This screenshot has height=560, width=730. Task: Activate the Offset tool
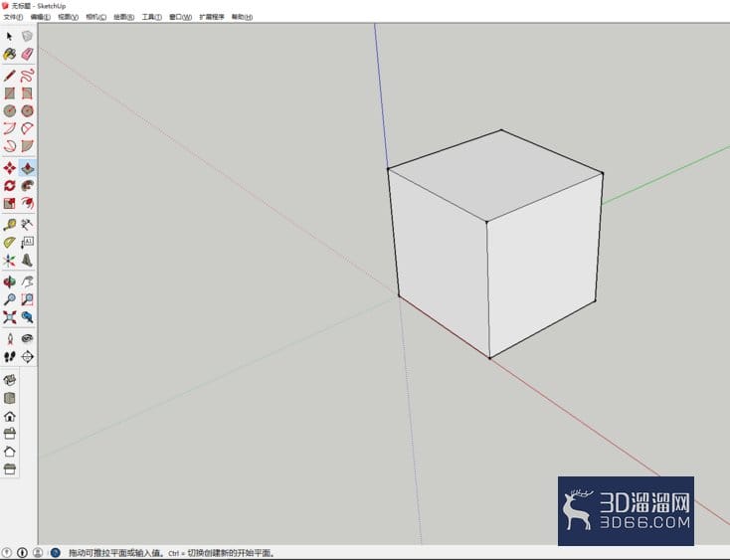coord(27,204)
